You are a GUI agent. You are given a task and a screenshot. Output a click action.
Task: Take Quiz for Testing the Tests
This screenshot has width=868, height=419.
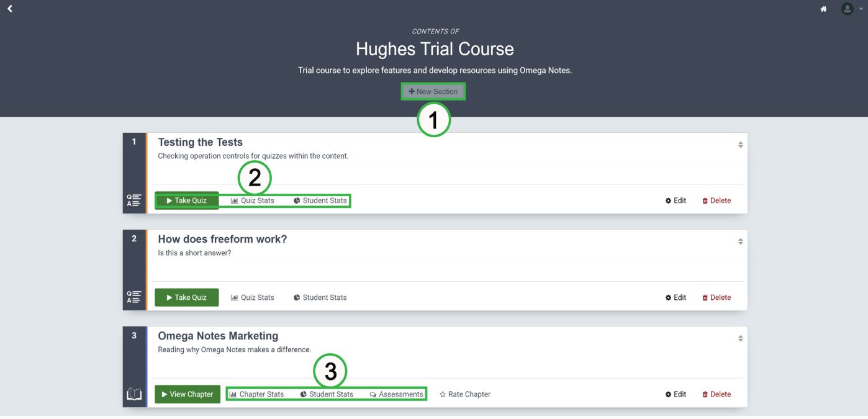187,200
